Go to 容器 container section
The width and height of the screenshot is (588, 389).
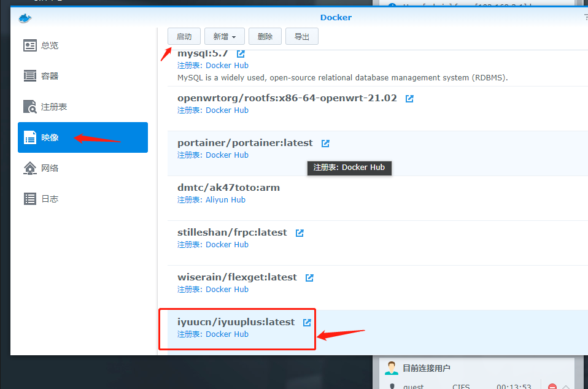coord(83,76)
